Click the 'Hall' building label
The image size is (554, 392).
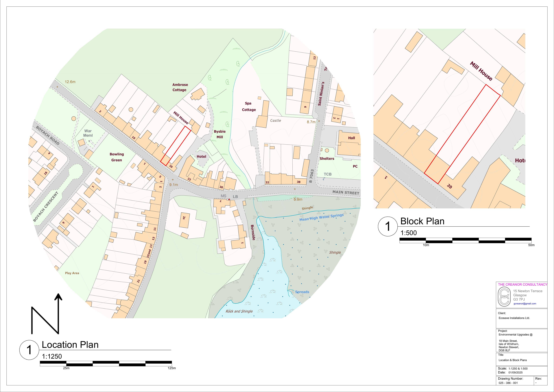point(351,138)
